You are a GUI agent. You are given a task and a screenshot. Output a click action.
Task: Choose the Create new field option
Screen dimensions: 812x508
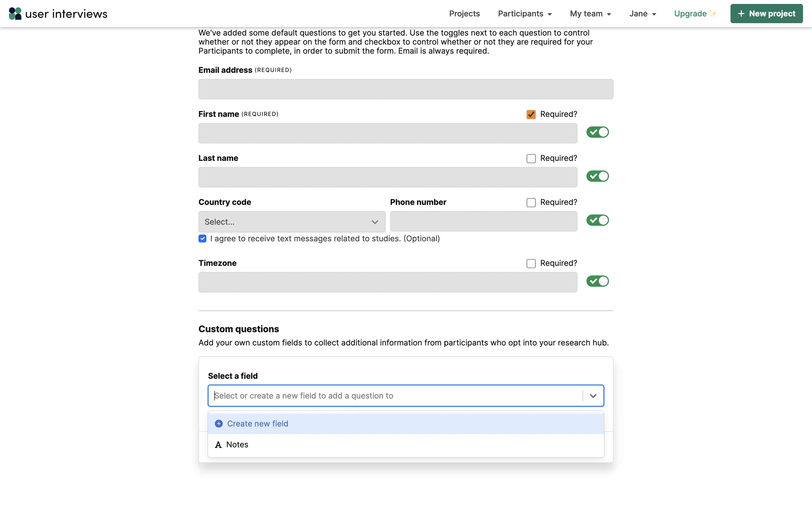(258, 424)
